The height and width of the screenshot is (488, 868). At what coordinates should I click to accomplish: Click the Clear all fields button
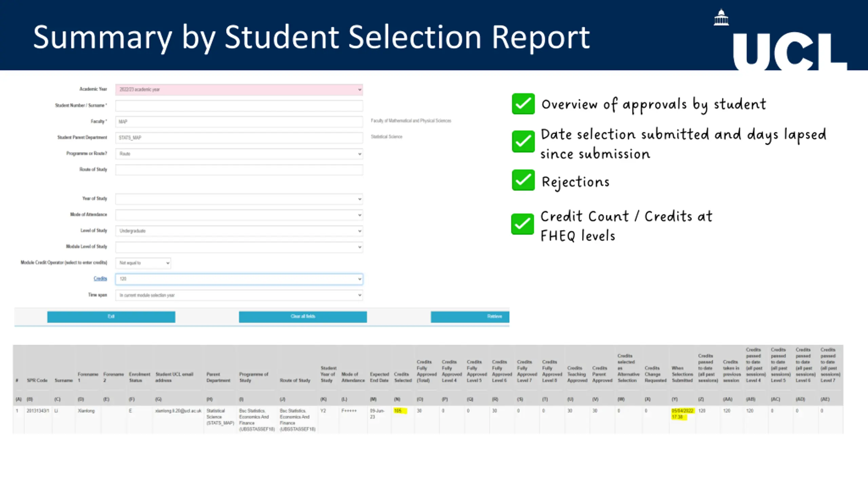click(x=303, y=317)
